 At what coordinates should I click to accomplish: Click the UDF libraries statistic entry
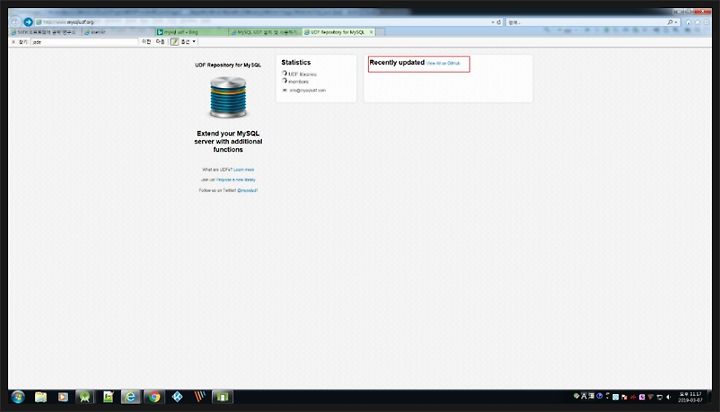[x=299, y=74]
